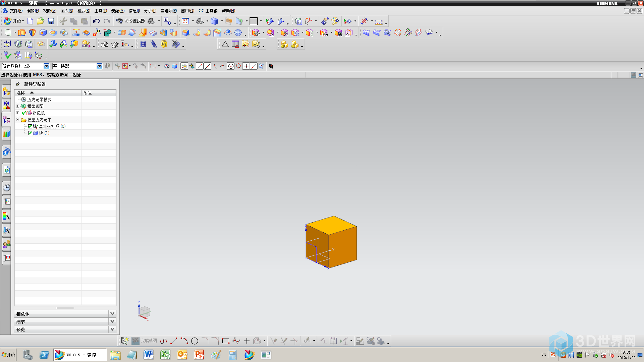Toggle the 摄像机 green check mark
Image resolution: width=644 pixels, height=362 pixels.
(x=24, y=113)
